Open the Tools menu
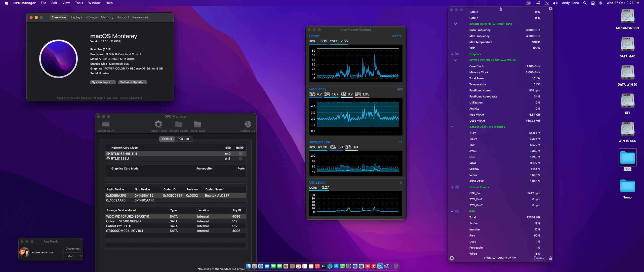Image resolution: width=644 pixels, height=272 pixels. (79, 3)
